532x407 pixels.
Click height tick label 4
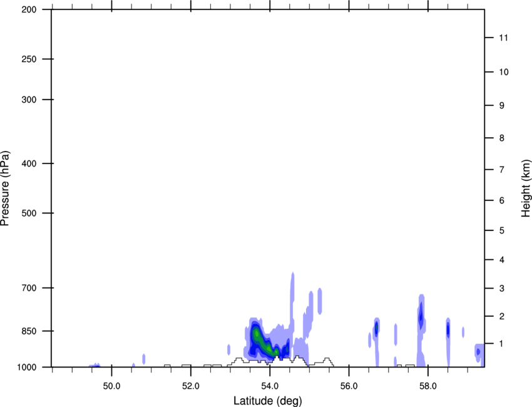click(x=502, y=260)
